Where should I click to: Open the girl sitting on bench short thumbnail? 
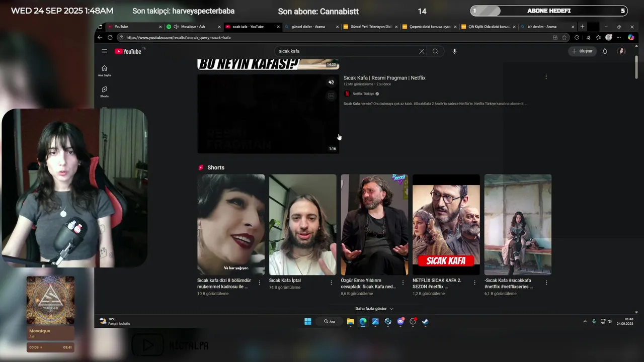point(518,225)
